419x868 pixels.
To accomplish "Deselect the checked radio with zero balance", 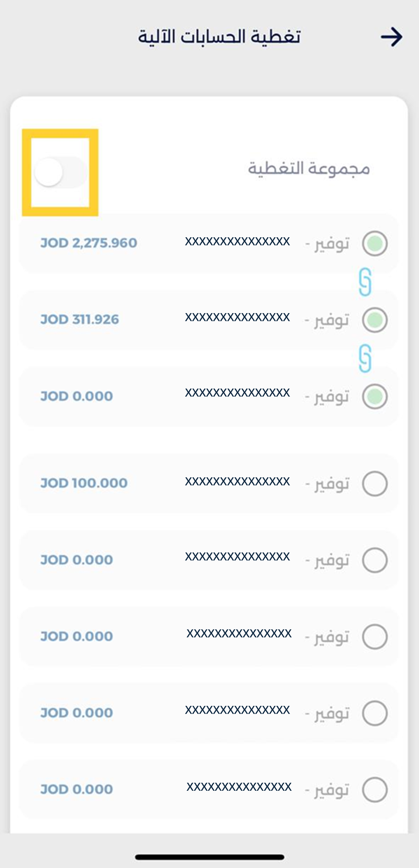I will click(x=375, y=396).
